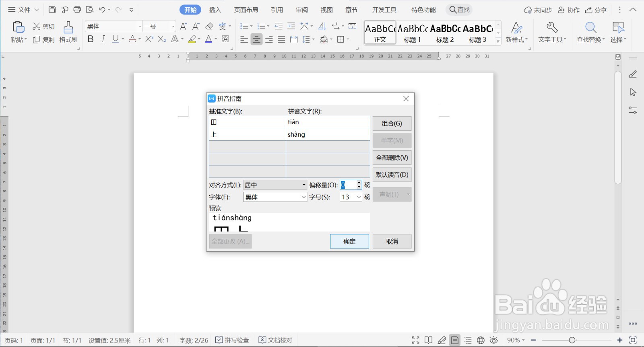Cancel the dialog with 取消

(x=392, y=241)
